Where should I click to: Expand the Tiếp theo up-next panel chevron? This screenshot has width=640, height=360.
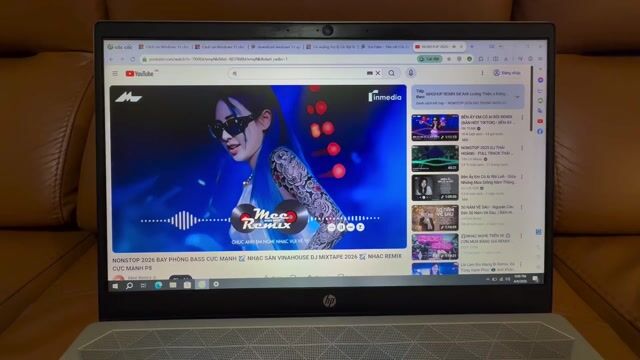click(518, 97)
